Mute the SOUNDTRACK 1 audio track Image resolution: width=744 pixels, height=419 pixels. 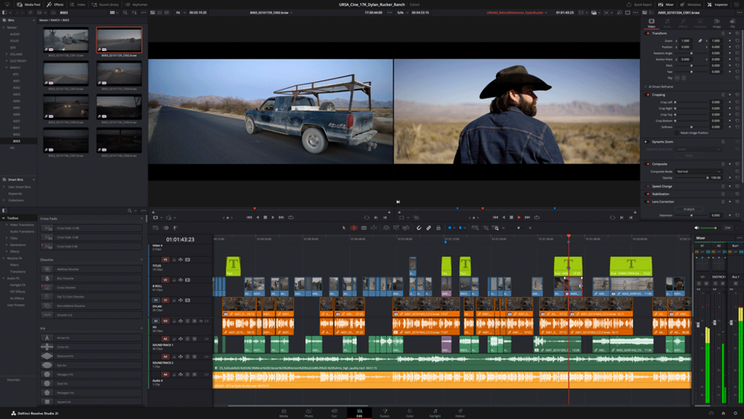[195, 339]
